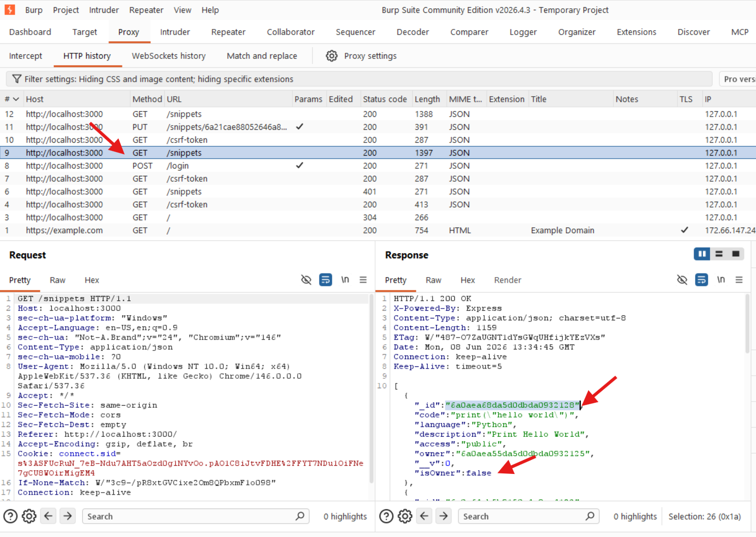
Task: Open Response panel hamburger menu
Action: (x=739, y=280)
